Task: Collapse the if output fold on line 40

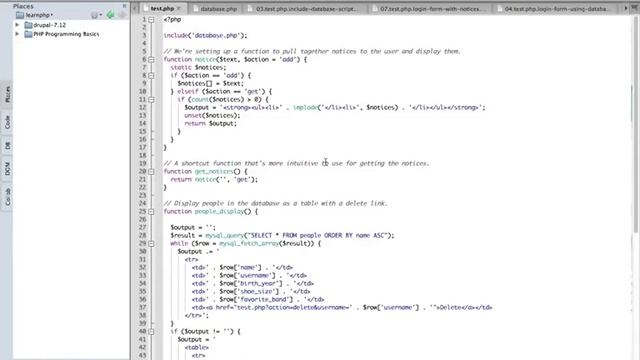Action: pyautogui.click(x=151, y=331)
